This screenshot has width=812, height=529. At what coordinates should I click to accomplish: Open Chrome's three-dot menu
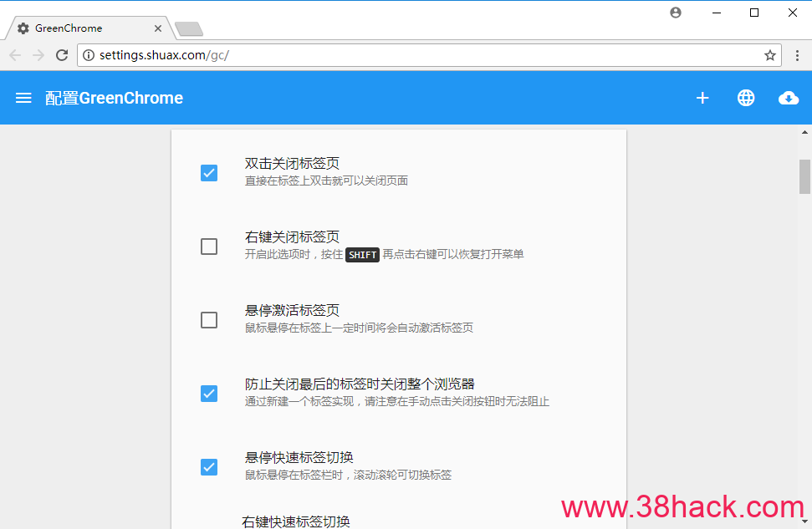798,55
